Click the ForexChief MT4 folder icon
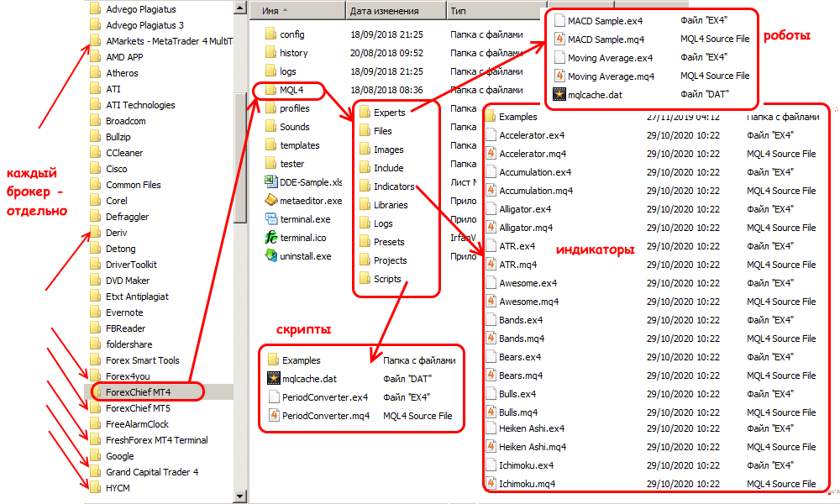Screen dimensions: 840x504 pyautogui.click(x=97, y=392)
